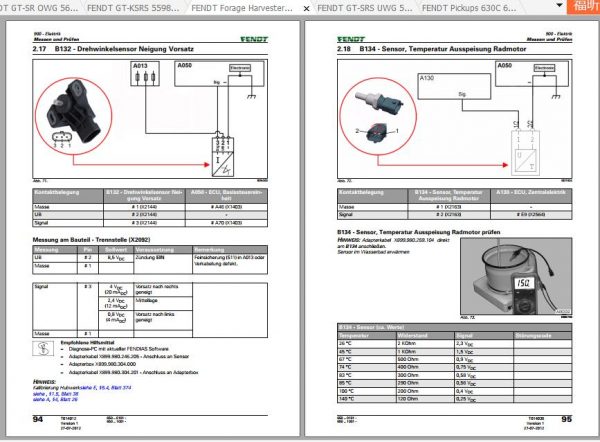
Task: Click the A013 fuse box in B132 diagram
Action: (145, 73)
